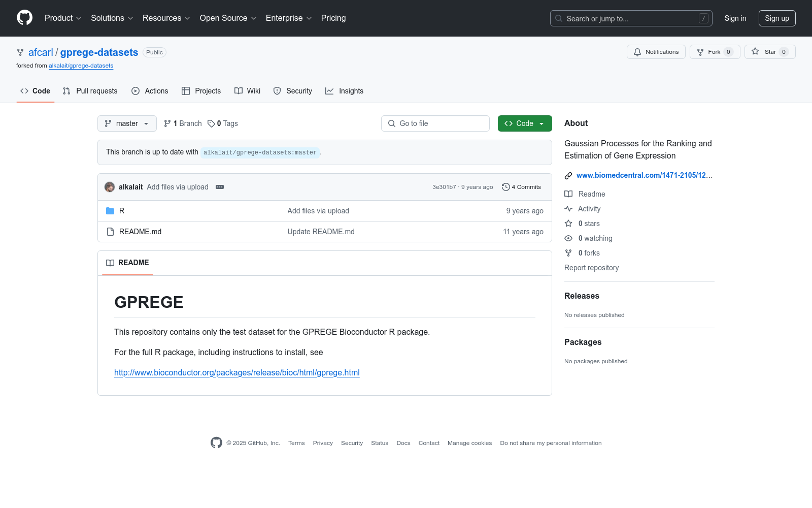Star the gprege-datasets repository
Image resolution: width=812 pixels, height=508 pixels.
coord(770,52)
